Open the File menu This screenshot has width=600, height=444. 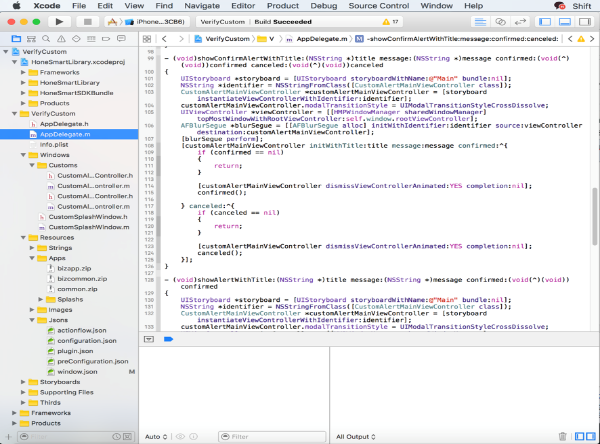tap(79, 6)
